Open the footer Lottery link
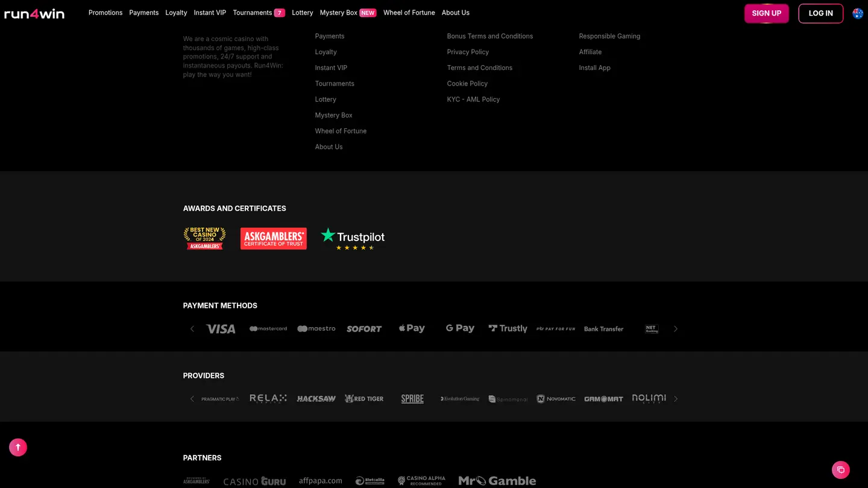The image size is (868, 488). [x=325, y=99]
